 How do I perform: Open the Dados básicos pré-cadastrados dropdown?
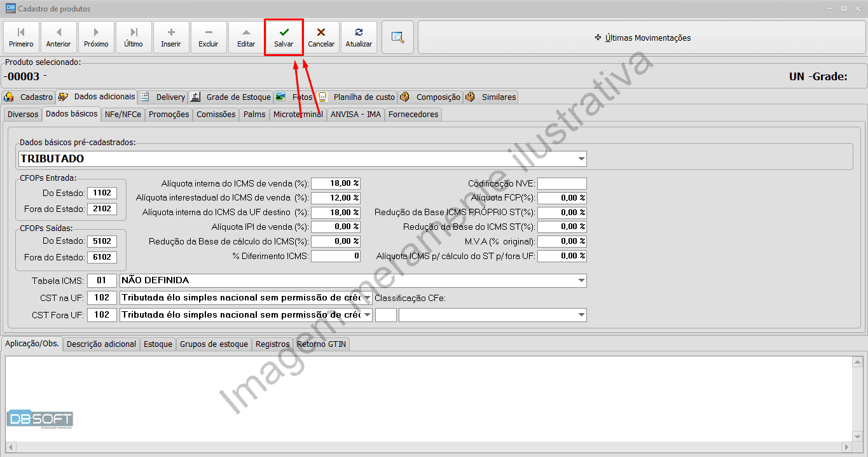click(x=579, y=158)
